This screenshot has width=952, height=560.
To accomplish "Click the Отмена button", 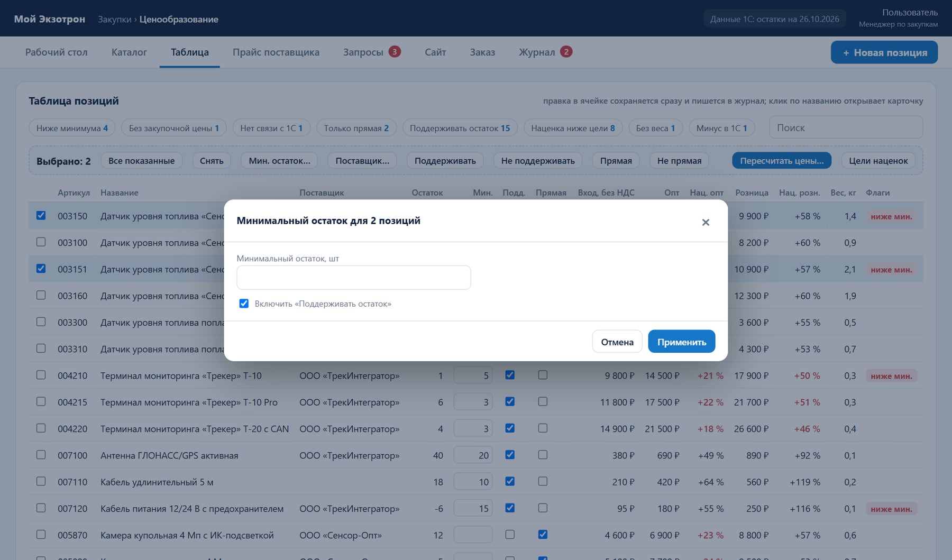I will (x=617, y=342).
